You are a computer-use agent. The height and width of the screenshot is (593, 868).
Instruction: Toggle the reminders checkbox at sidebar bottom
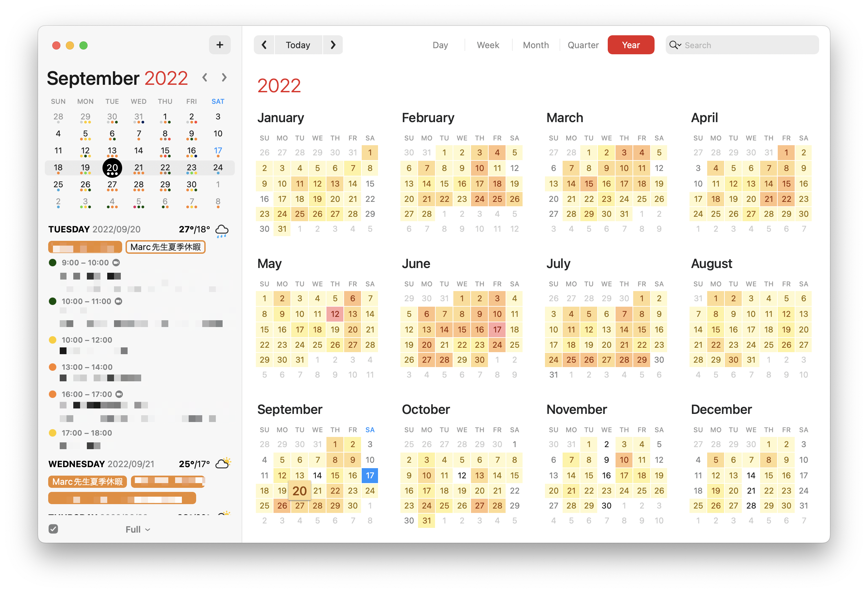pyautogui.click(x=53, y=529)
